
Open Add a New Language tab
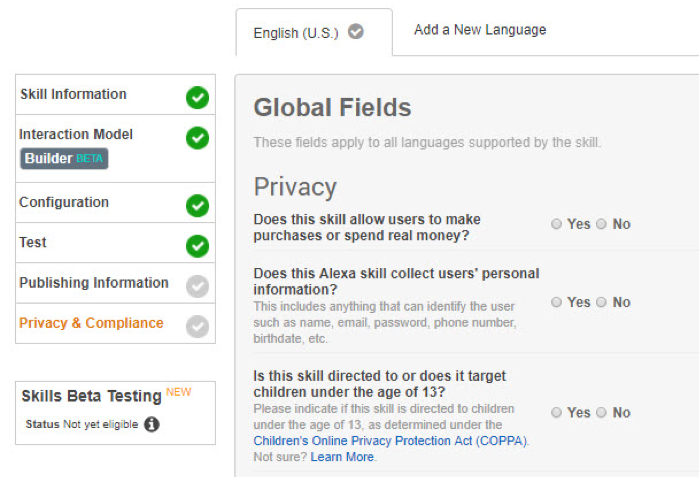480,30
